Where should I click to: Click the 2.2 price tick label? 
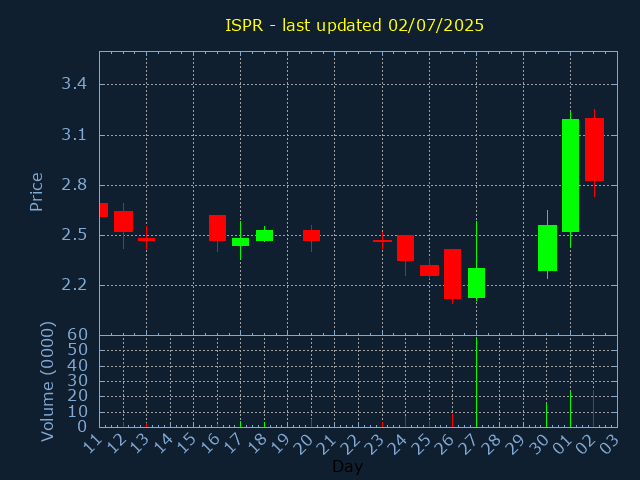(74, 285)
